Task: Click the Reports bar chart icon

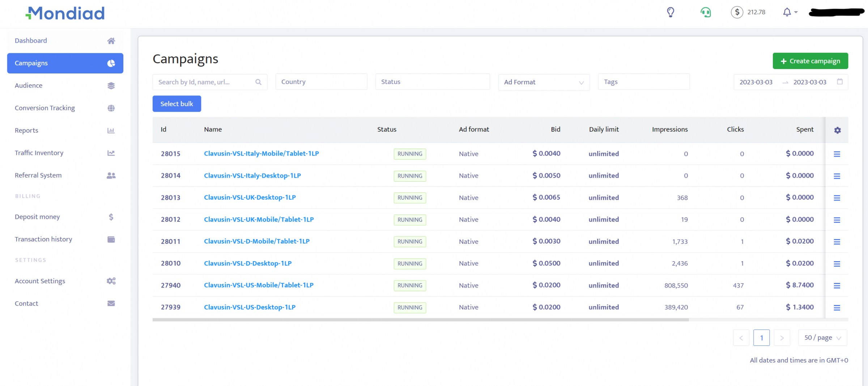Action: (111, 131)
